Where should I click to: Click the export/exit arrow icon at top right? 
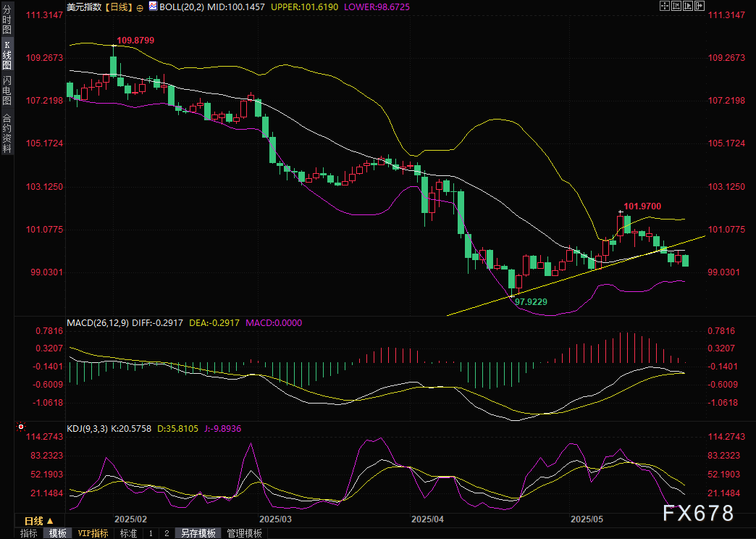(x=699, y=6)
